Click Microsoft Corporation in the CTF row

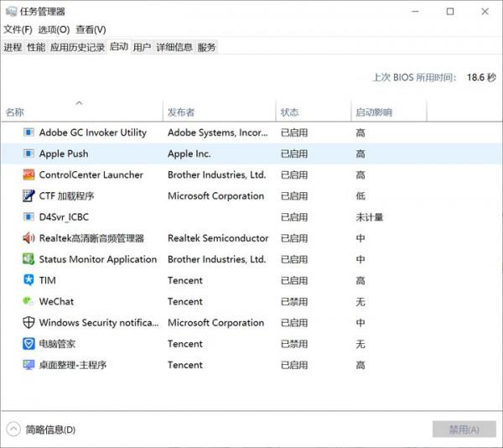216,196
